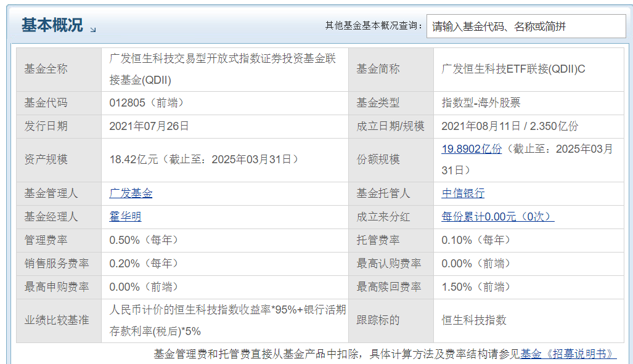Select the 基本概况 section heading
The image size is (633, 364).
52,25
